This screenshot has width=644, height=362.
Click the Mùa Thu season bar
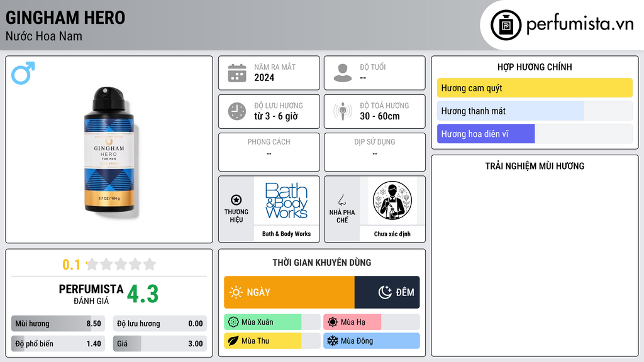[272, 341]
